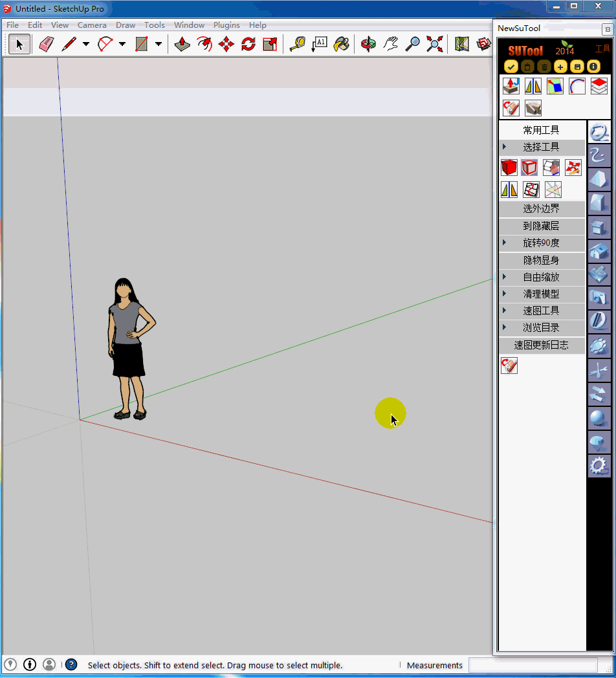Activate the Scale tool
The width and height of the screenshot is (616, 678).
tap(270, 44)
